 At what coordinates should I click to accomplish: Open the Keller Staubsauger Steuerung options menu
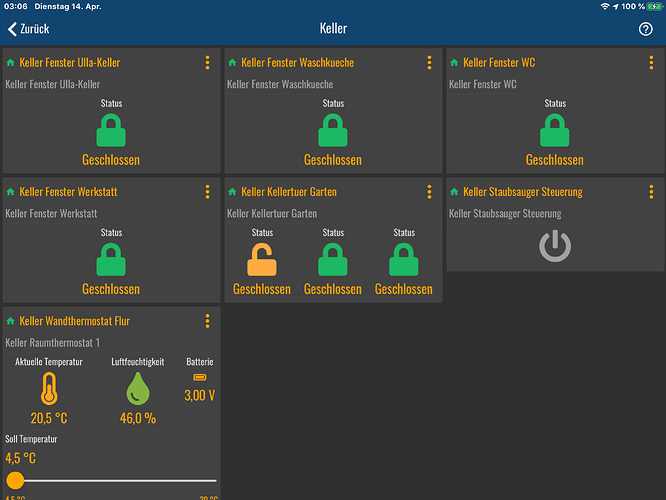pos(651,192)
